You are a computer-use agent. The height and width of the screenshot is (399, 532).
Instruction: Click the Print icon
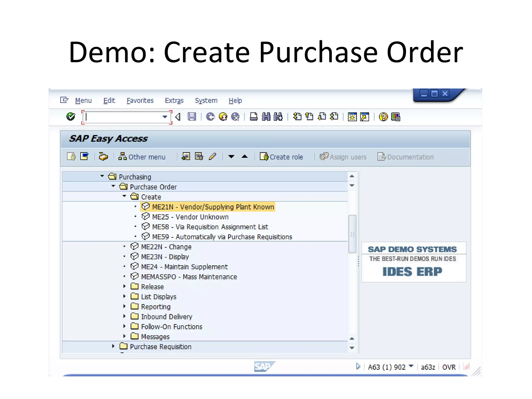pyautogui.click(x=254, y=117)
